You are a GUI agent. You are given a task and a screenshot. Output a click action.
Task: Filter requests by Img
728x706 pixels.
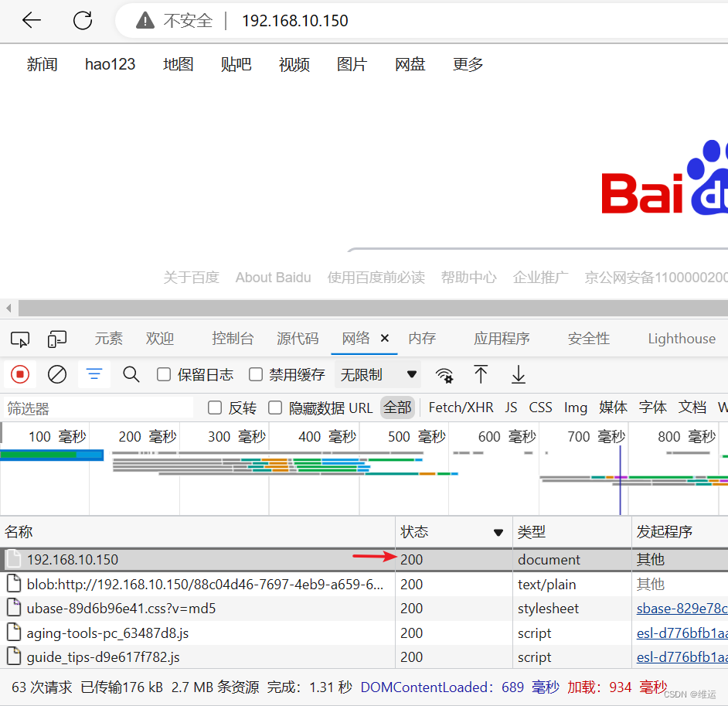pyautogui.click(x=575, y=408)
